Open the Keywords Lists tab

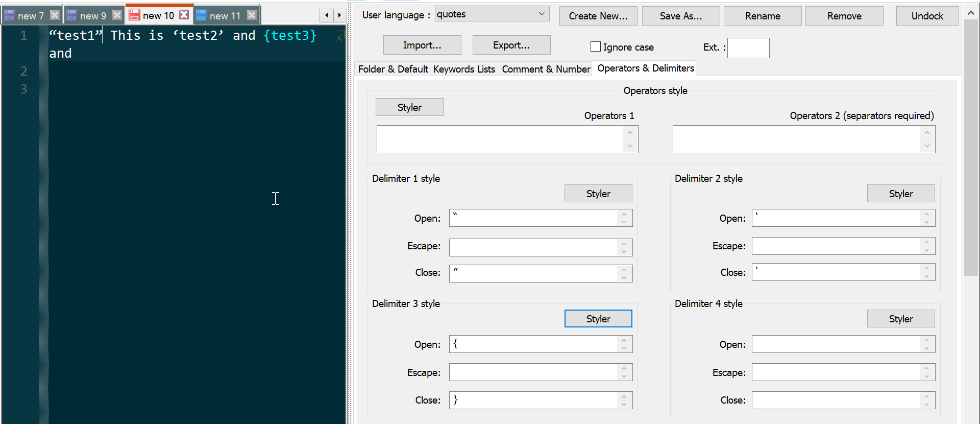coord(464,69)
